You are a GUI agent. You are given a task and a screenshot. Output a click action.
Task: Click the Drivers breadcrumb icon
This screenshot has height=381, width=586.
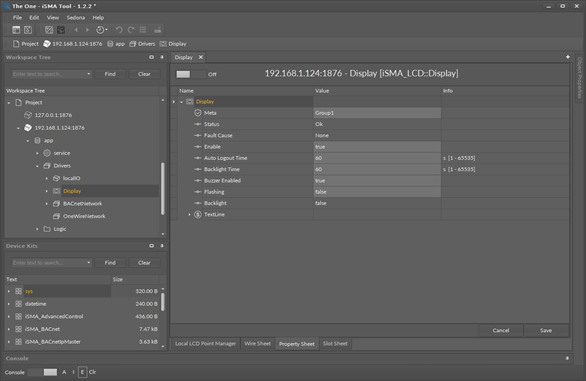[x=133, y=44]
